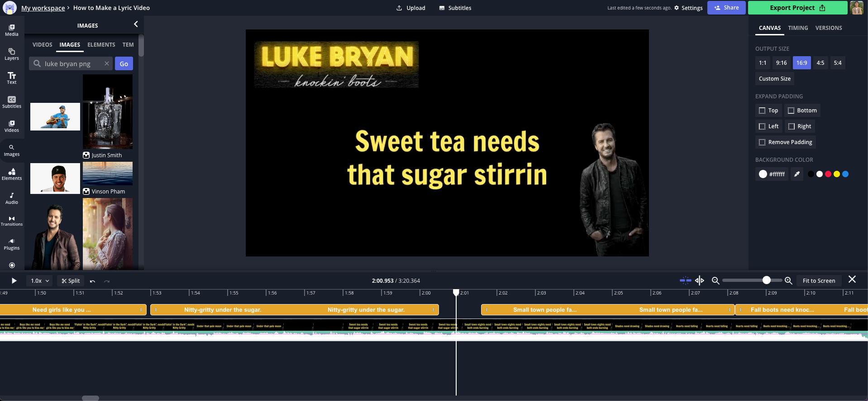
Task: Click the Export Project button
Action: [x=797, y=8]
